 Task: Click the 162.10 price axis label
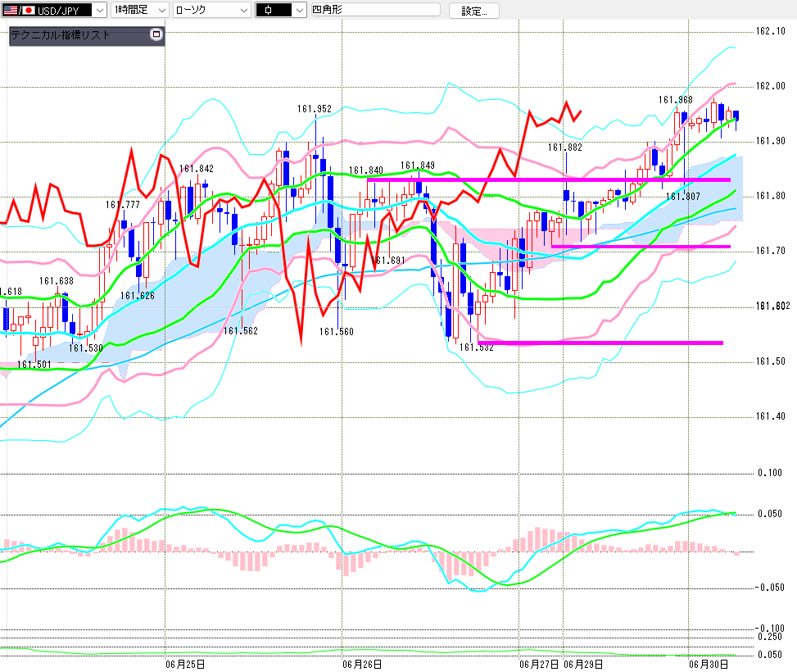tap(771, 31)
